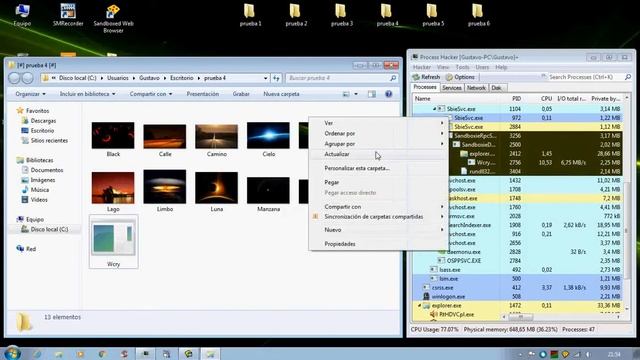Open the SMRecorder desktop shortcut
This screenshot has width=640, height=360.
click(68, 15)
